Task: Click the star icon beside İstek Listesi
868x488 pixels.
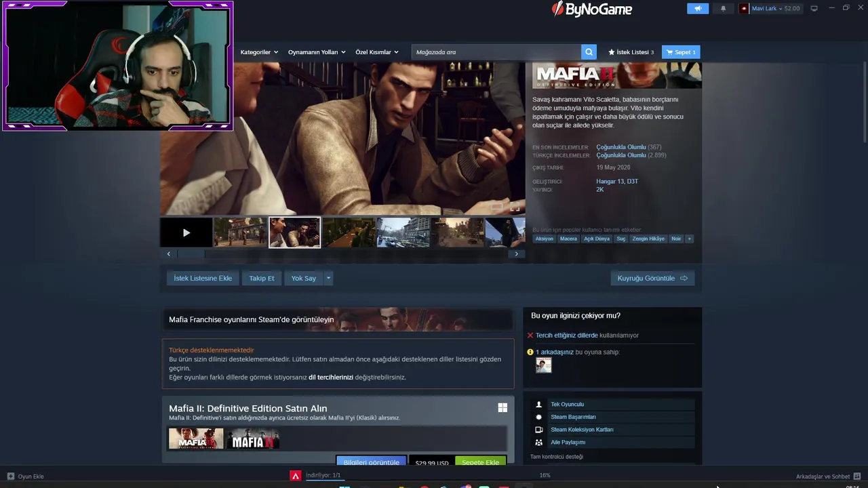Action: [x=612, y=52]
